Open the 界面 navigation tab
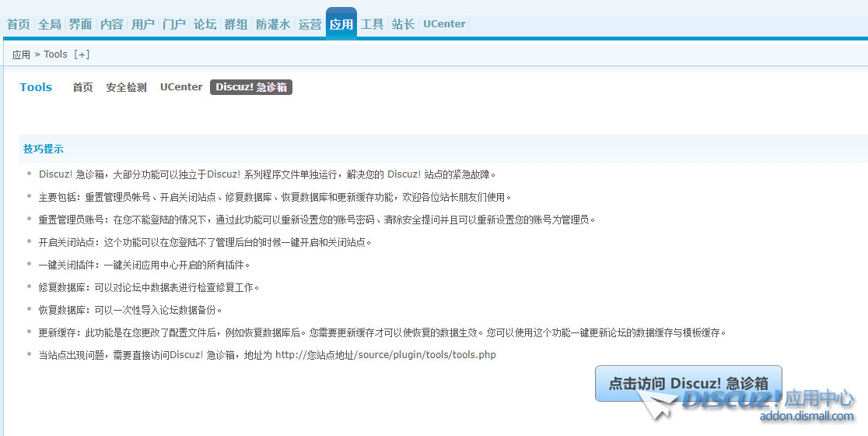This screenshot has width=868, height=436. [x=81, y=24]
